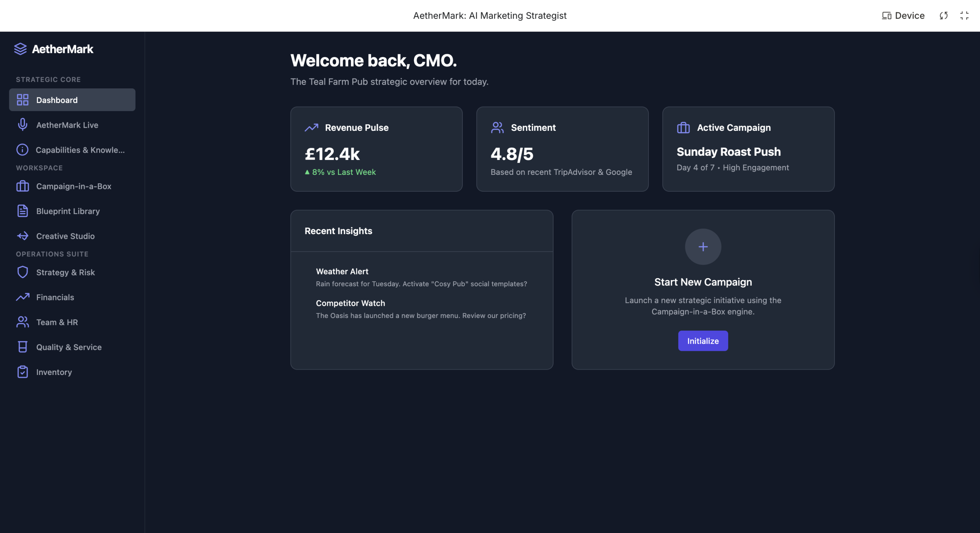Image resolution: width=980 pixels, height=533 pixels.
Task: Click the microphone icon for AetherMark Live
Action: click(x=23, y=125)
